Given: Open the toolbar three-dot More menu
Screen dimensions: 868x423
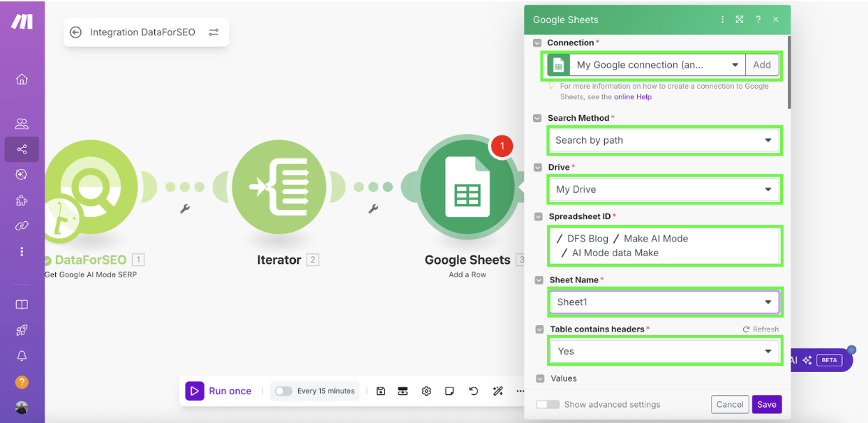Looking at the screenshot, I should (x=520, y=391).
